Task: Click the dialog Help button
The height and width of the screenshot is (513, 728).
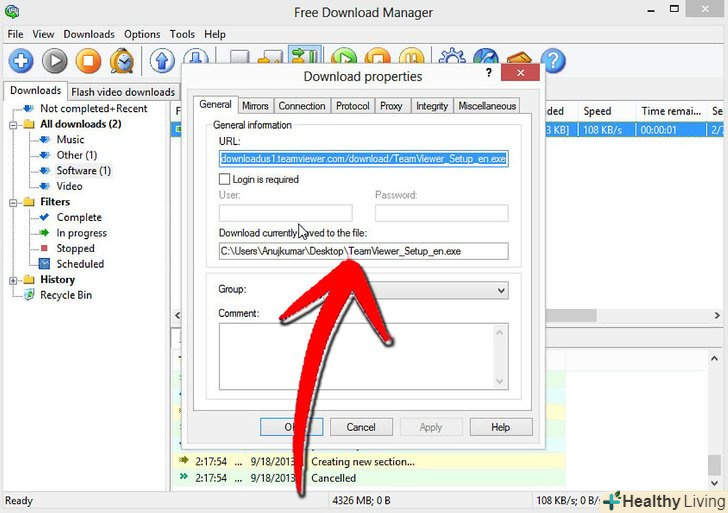Action: pos(500,427)
